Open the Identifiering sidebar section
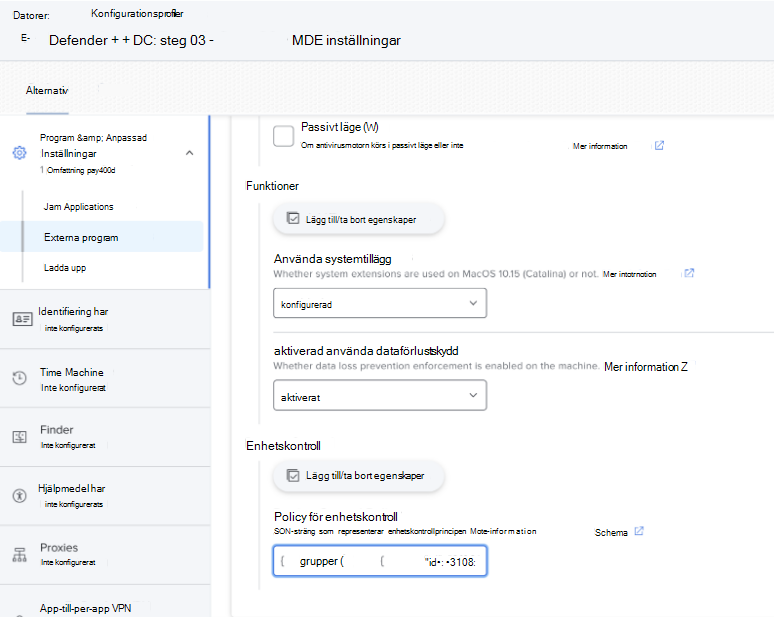This screenshot has height=617, width=774. point(105,319)
